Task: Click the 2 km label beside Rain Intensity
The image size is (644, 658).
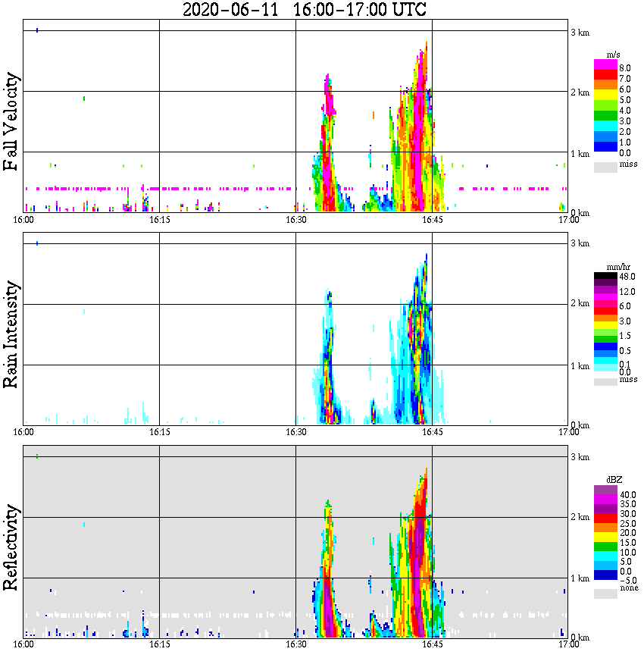Action: tap(580, 303)
